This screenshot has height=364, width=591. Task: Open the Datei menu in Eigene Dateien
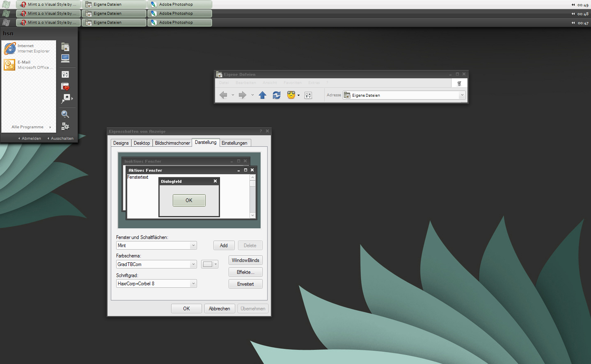tap(224, 83)
